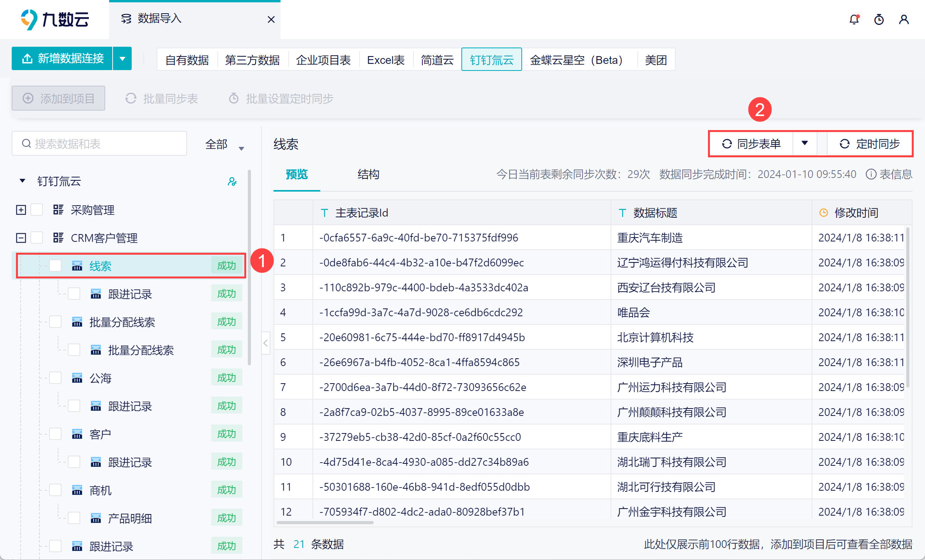Screen dimensions: 925x560
Task: Click the 表信息 info icon
Action: point(870,174)
